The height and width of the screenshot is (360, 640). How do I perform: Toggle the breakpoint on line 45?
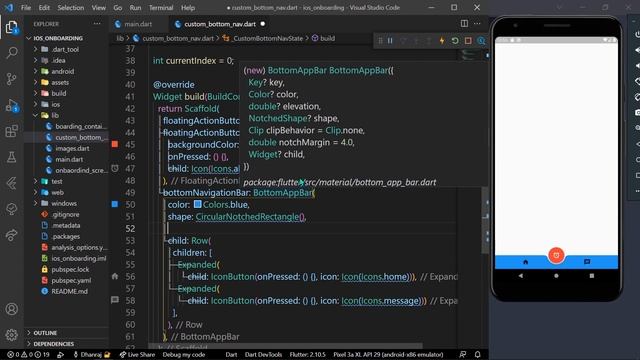pyautogui.click(x=115, y=144)
